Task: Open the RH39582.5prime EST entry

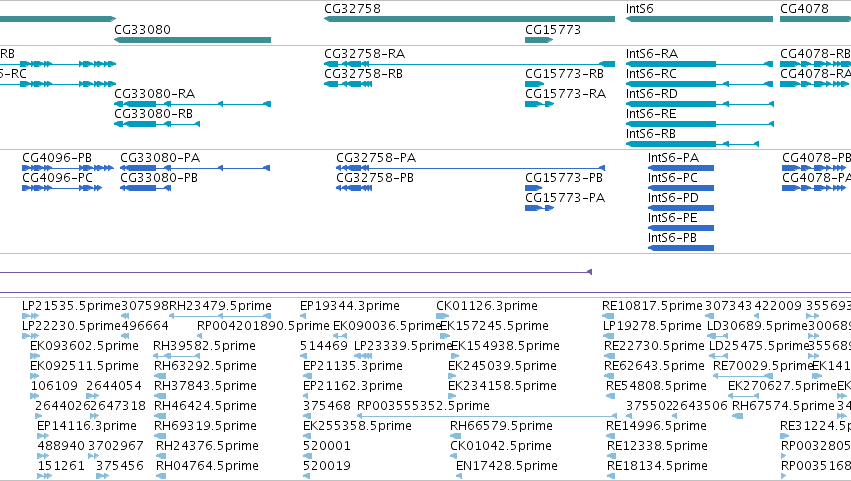Action: point(204,346)
